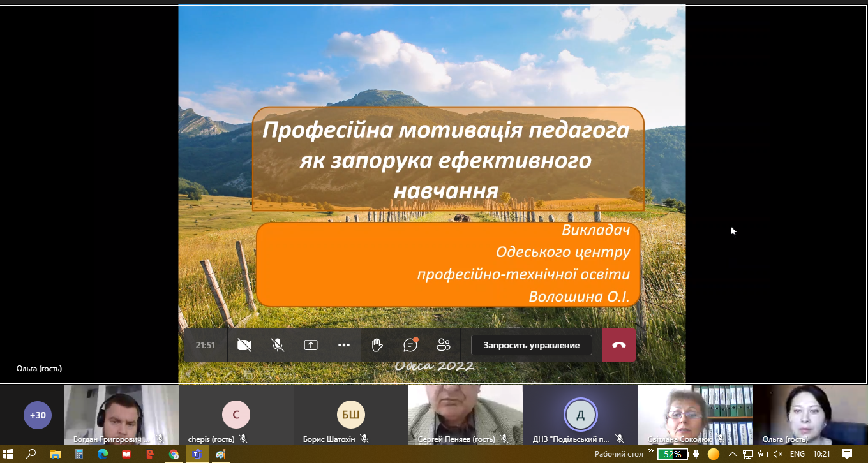Toggle the muted volume tray icon
This screenshot has width=868, height=463.
pos(777,454)
